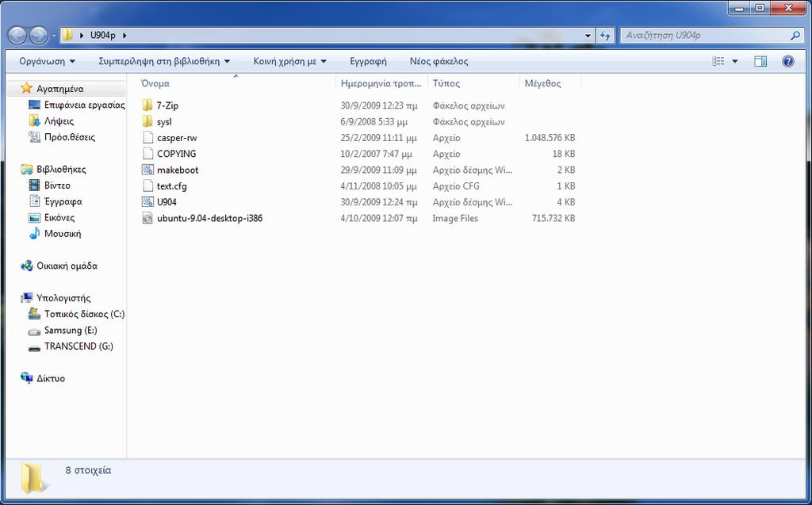Open Help with the question mark icon
Image resolution: width=812 pixels, height=505 pixels.
(787, 61)
